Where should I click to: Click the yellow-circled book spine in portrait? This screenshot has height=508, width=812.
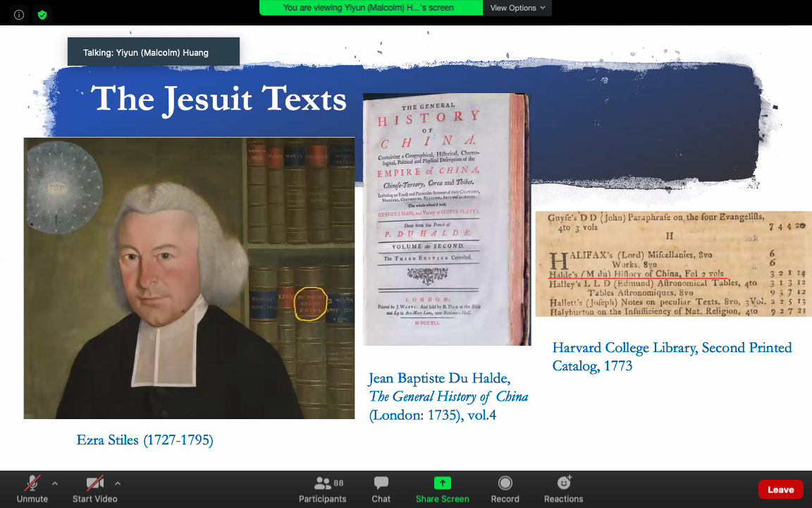click(x=310, y=304)
